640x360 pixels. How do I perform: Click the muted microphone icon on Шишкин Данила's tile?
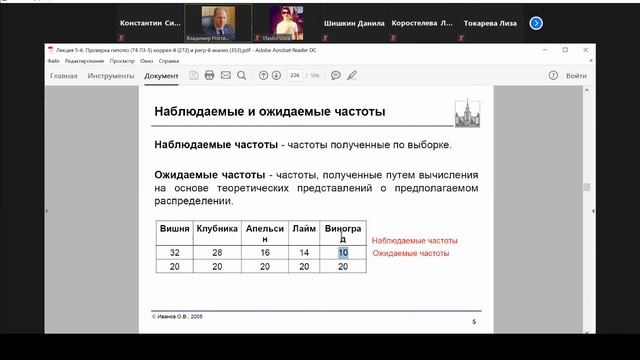(325, 38)
